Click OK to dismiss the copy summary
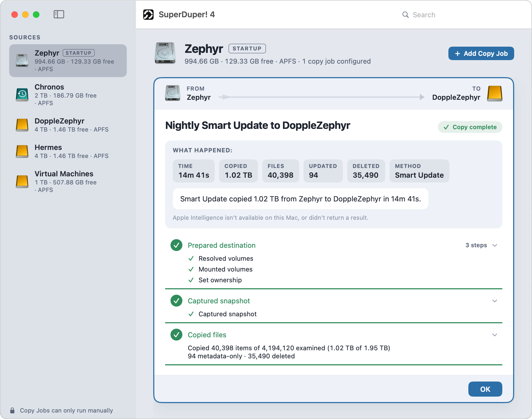The height and width of the screenshot is (419, 532). 485,389
